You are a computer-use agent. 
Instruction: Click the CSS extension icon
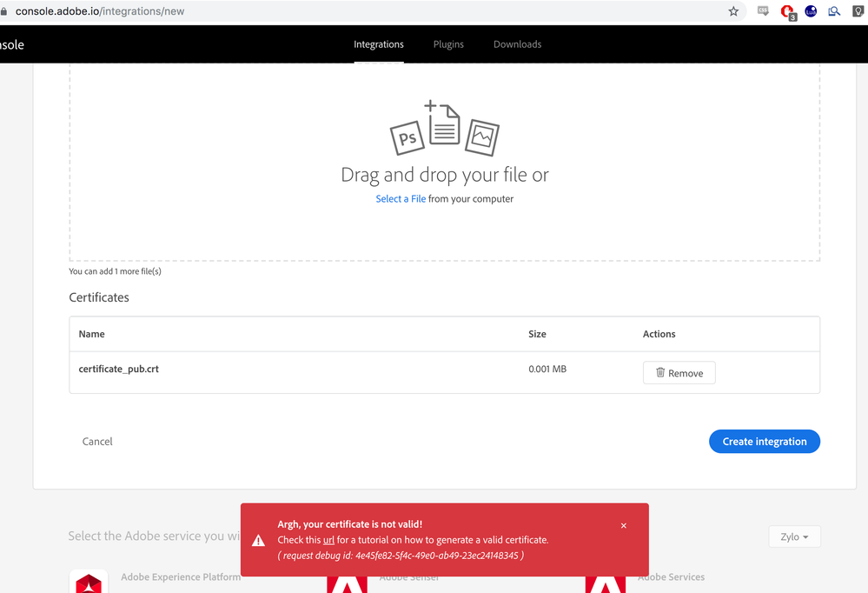(763, 11)
